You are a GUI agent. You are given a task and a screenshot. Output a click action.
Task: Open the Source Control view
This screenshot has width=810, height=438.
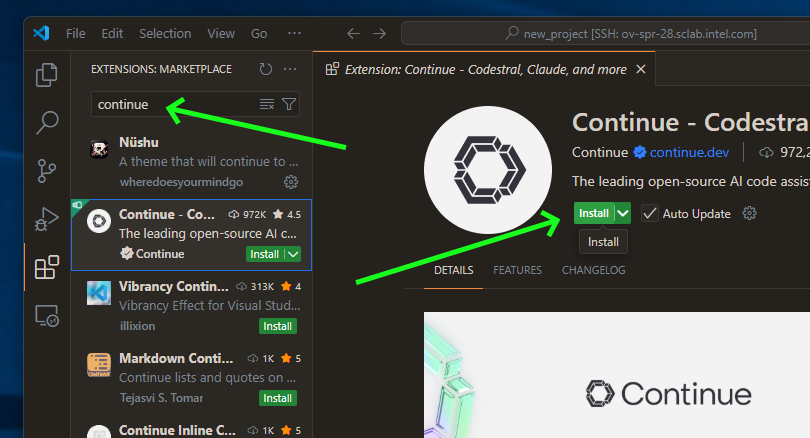[47, 170]
